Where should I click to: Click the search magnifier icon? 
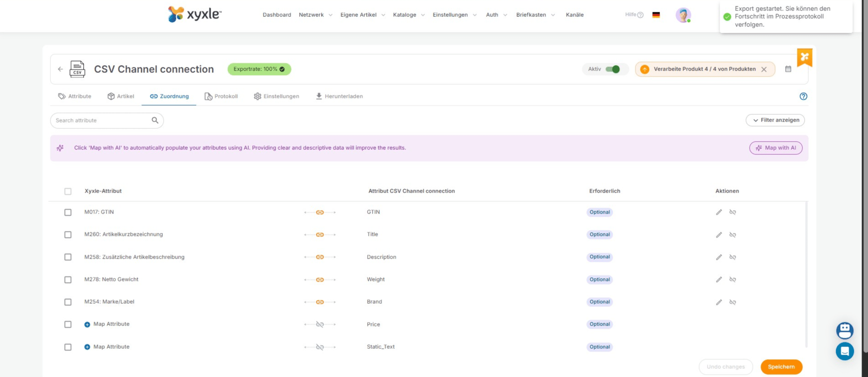(x=155, y=120)
